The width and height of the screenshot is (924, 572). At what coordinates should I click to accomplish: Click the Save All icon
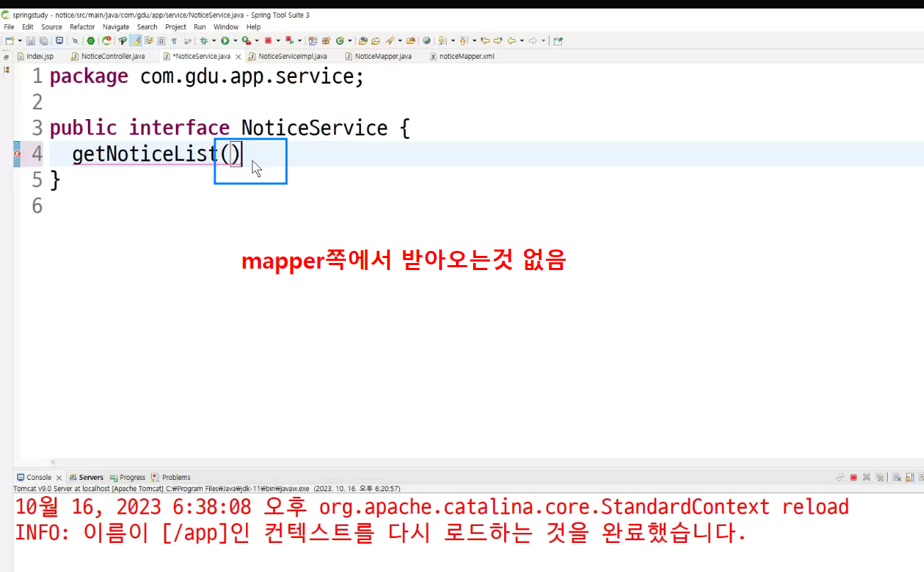click(43, 41)
